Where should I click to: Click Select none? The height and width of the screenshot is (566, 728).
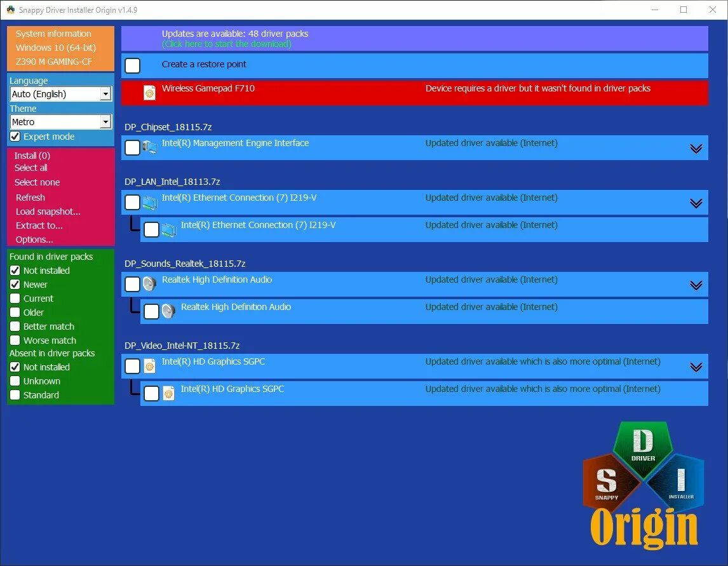[x=37, y=182]
